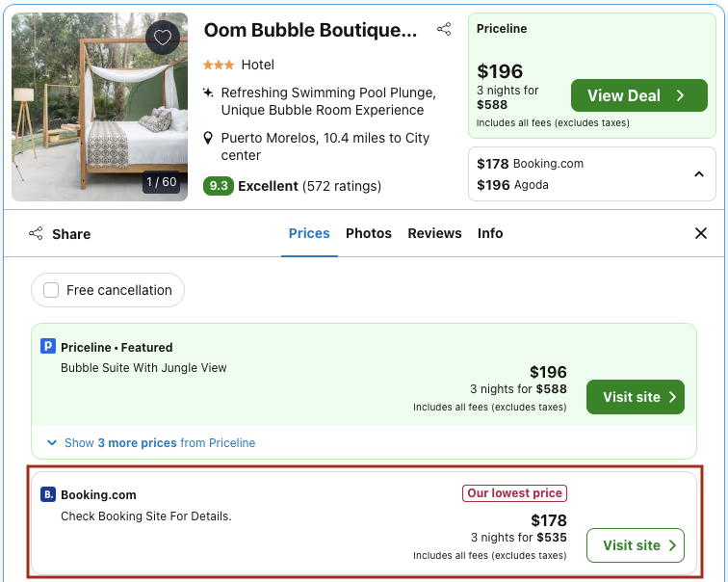Enable the Free cancellation checkbox
Image resolution: width=728 pixels, height=582 pixels.
[52, 290]
